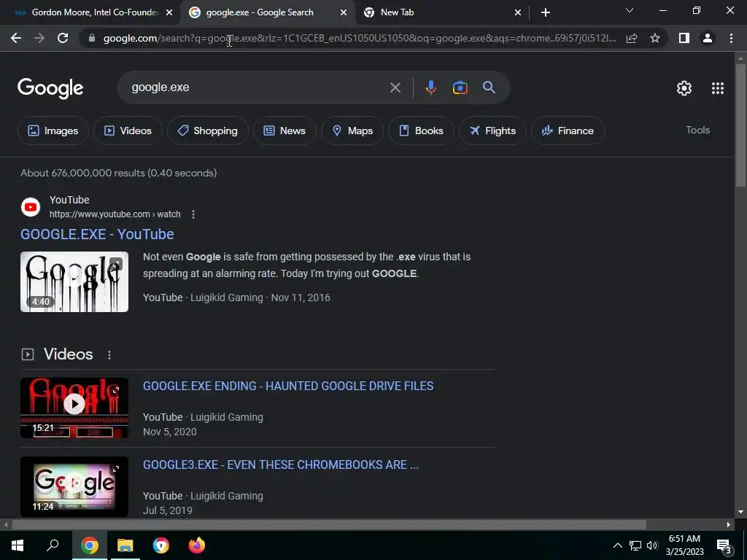Open the Brave browser taskbar icon
The width and height of the screenshot is (747, 560).
coord(161,545)
